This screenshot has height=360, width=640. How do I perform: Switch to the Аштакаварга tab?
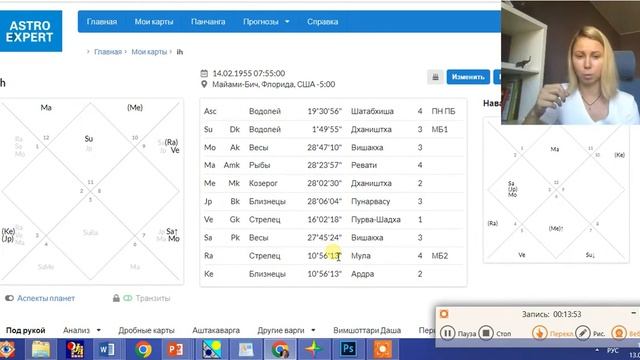[x=216, y=330]
